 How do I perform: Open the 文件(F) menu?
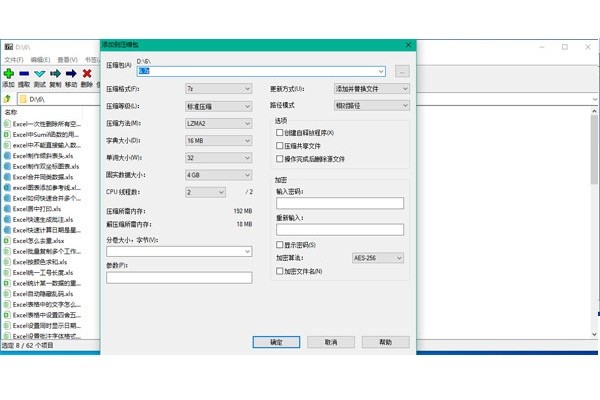click(x=13, y=60)
